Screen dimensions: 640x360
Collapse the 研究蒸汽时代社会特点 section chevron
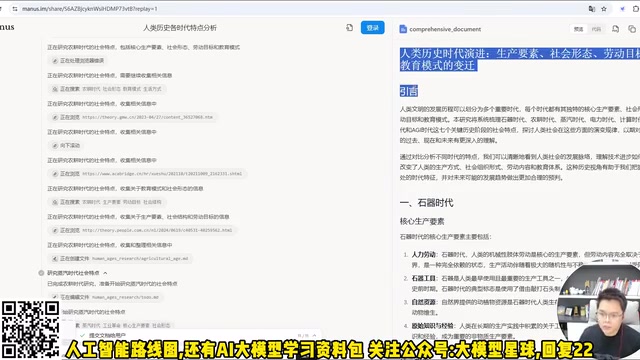tap(105, 273)
